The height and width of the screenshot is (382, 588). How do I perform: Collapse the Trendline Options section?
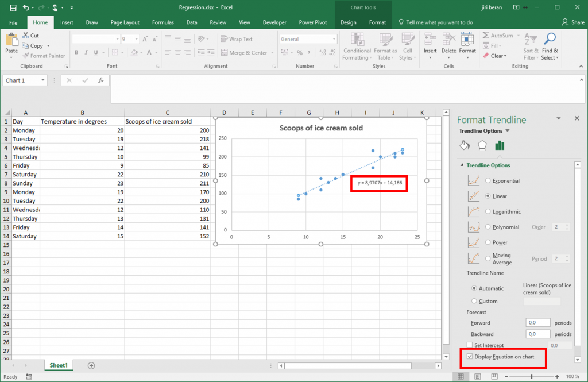pos(462,165)
